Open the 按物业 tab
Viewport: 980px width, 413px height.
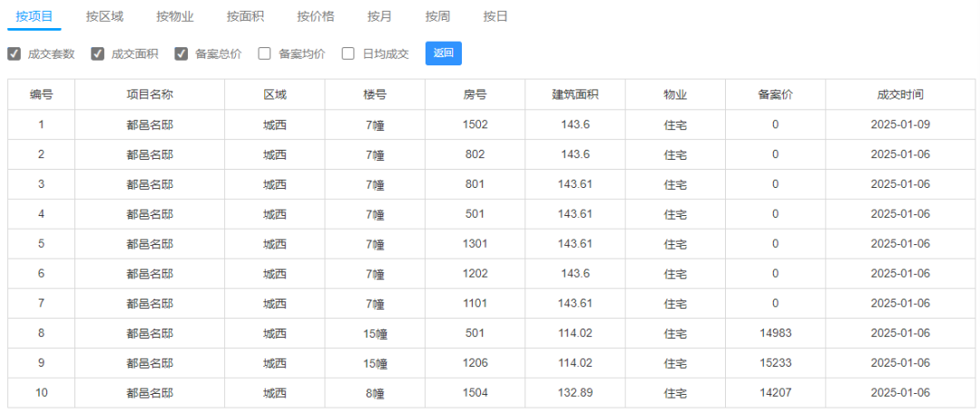175,17
